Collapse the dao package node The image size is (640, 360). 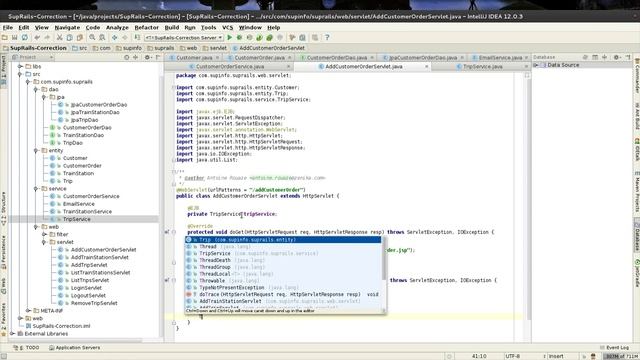coord(36,89)
